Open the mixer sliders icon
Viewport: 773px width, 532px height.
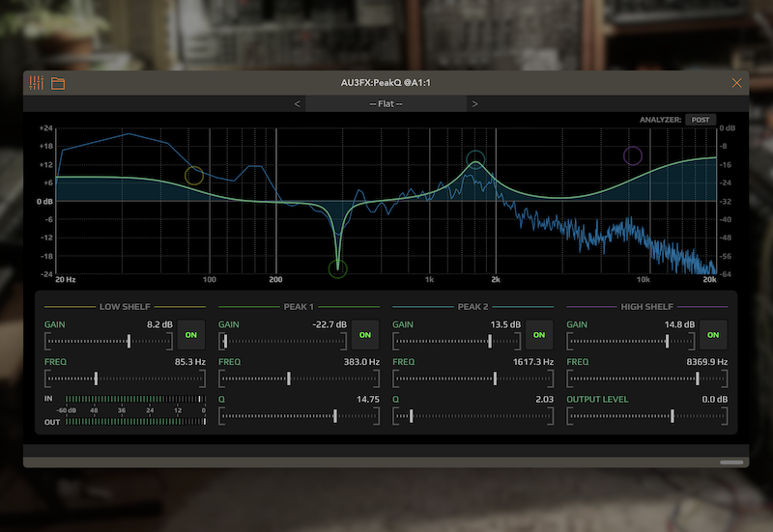pos(36,83)
